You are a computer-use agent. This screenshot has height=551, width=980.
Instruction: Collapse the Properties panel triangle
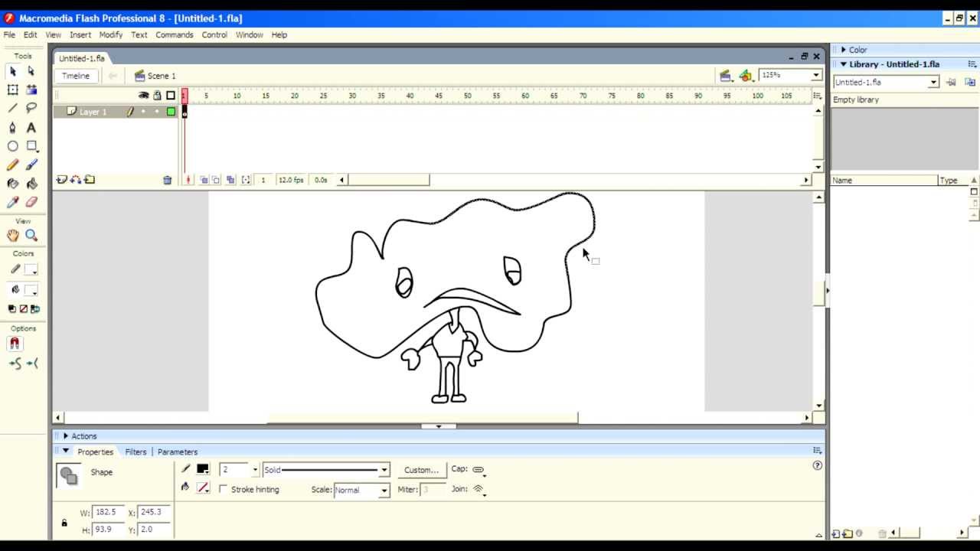[x=66, y=452]
